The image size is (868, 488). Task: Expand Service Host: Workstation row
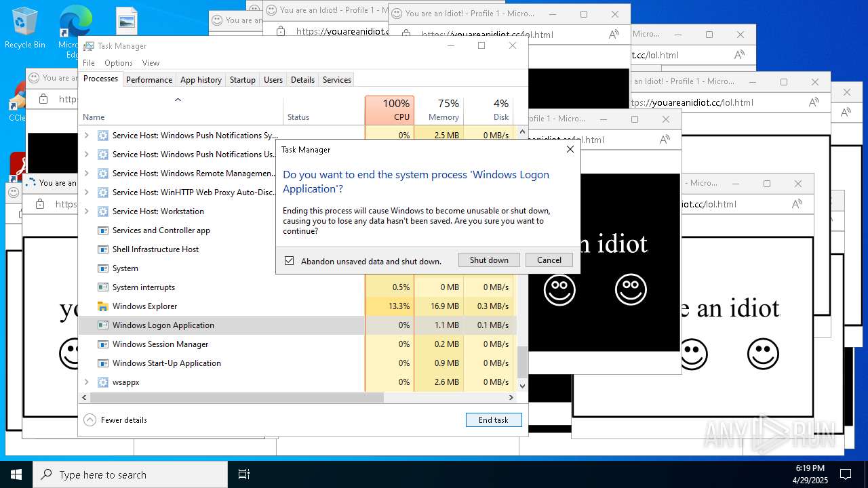click(x=86, y=211)
